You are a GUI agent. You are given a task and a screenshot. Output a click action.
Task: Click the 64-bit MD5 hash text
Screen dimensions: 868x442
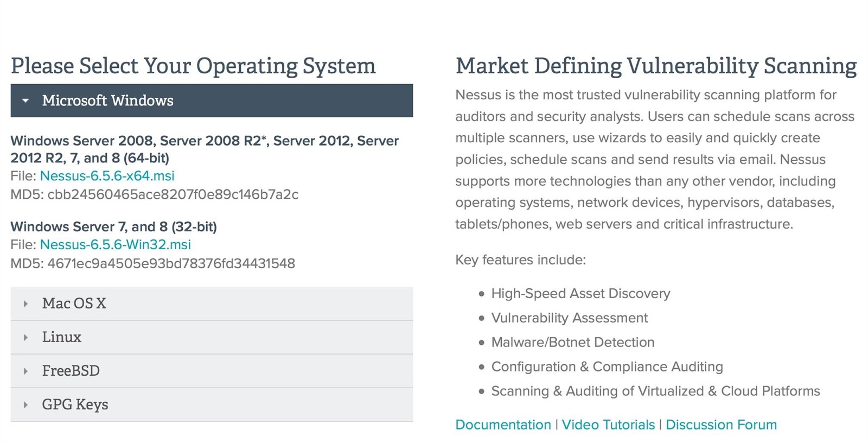173,194
